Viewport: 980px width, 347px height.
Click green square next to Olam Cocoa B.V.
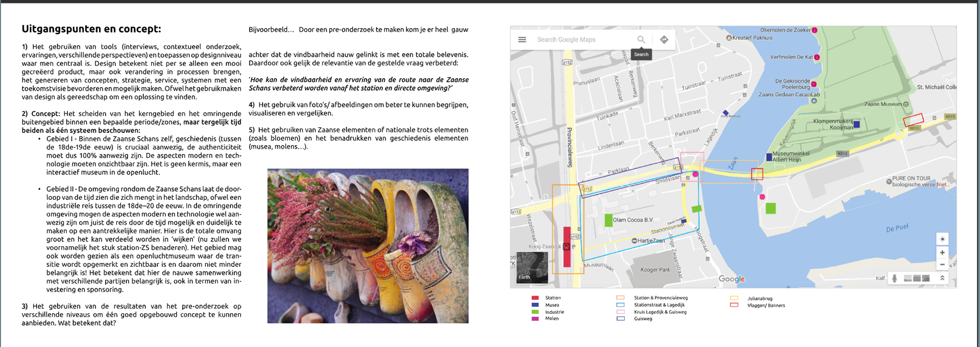(608, 220)
